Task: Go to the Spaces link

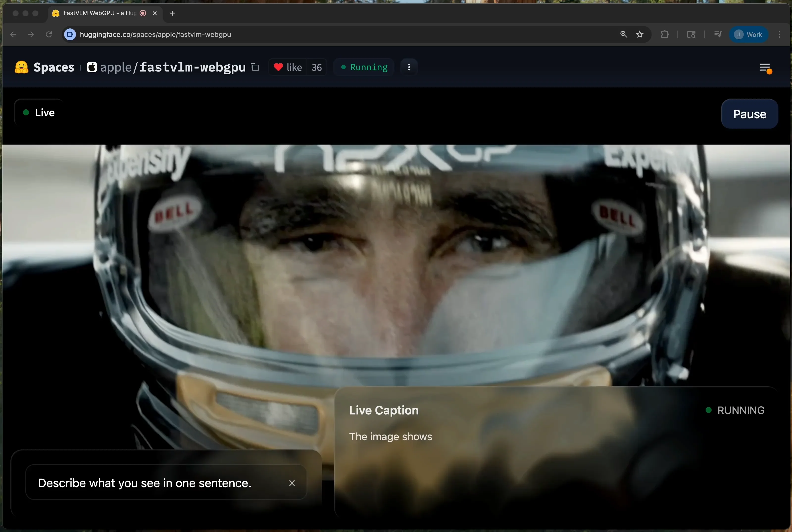Action: (x=54, y=67)
